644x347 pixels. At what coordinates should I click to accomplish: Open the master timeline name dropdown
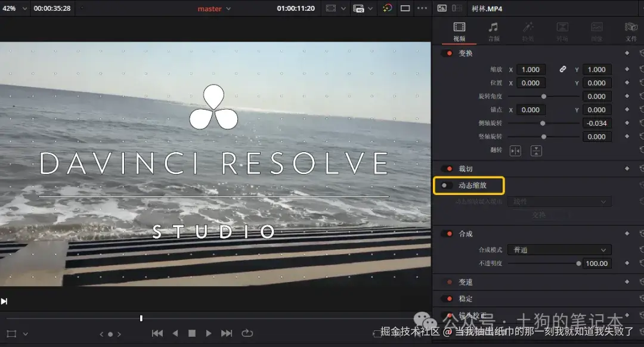point(228,8)
